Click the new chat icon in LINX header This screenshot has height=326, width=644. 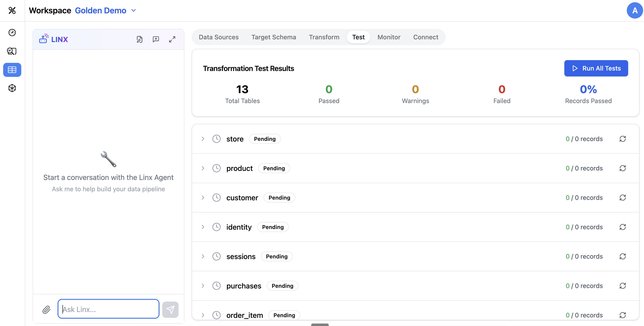(x=156, y=39)
